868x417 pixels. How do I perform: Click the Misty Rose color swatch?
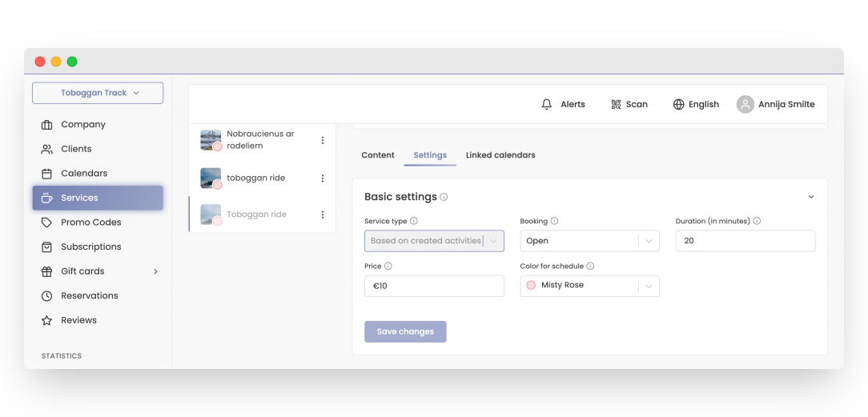click(x=531, y=286)
